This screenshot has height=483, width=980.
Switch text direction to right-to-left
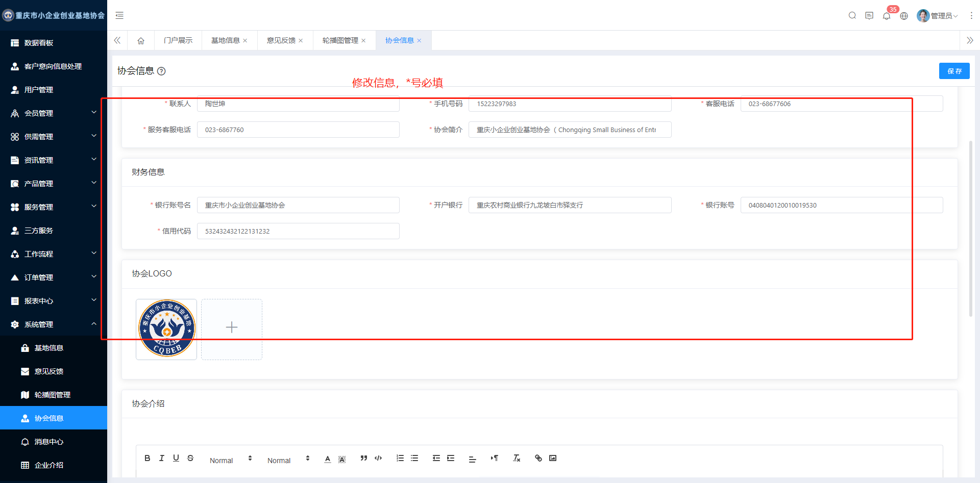click(495, 458)
